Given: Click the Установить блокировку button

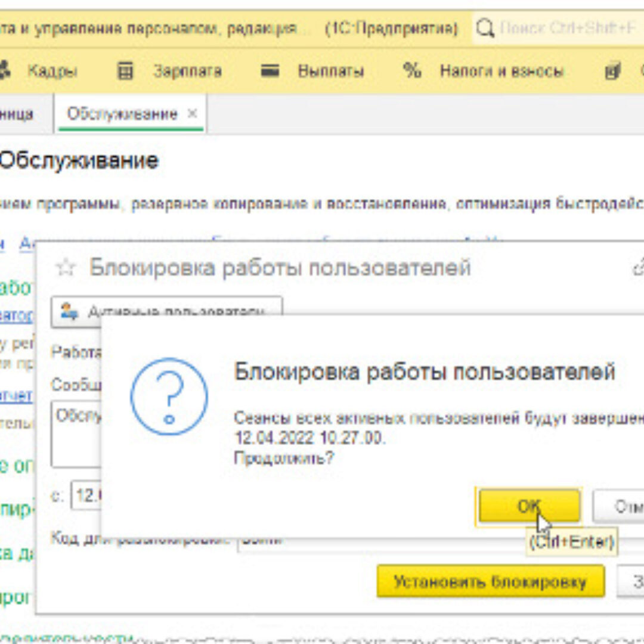Looking at the screenshot, I should point(490,581).
